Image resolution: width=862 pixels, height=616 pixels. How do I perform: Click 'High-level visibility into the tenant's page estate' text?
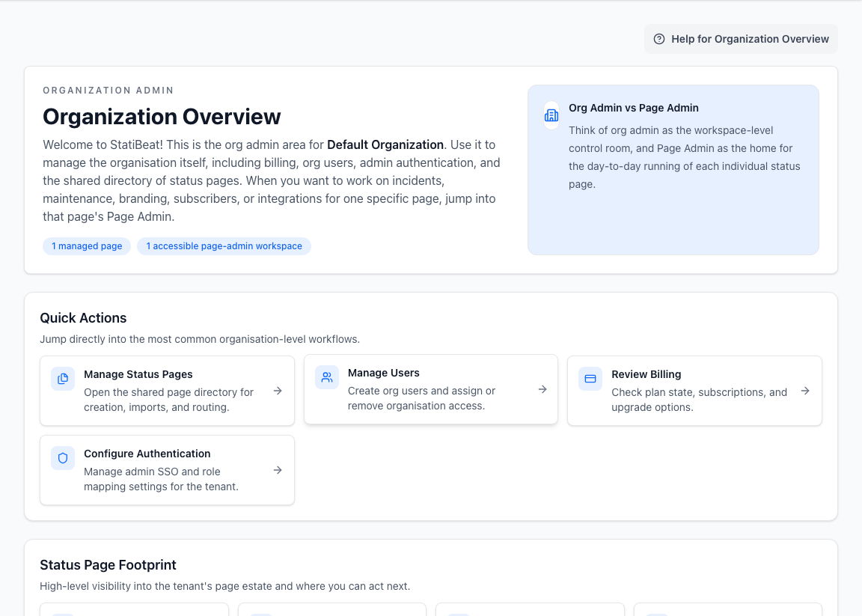pos(224,586)
